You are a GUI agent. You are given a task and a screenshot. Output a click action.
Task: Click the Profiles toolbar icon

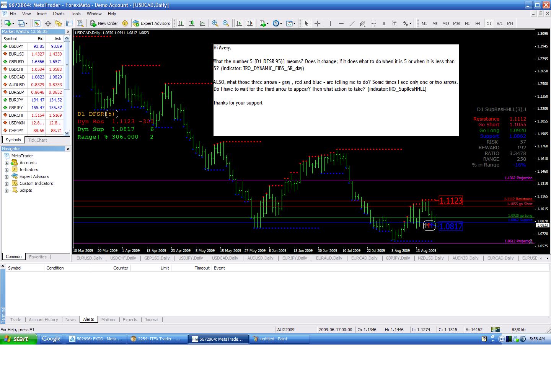tap(23, 23)
